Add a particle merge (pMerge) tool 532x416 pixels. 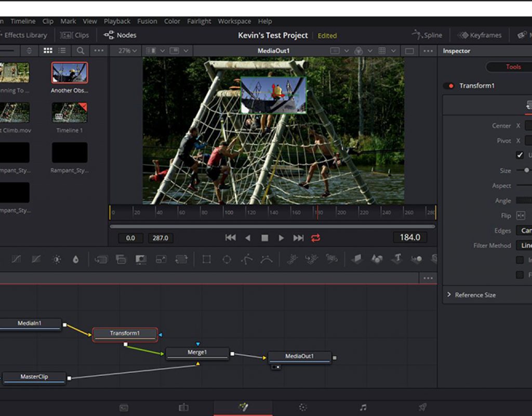point(312,259)
